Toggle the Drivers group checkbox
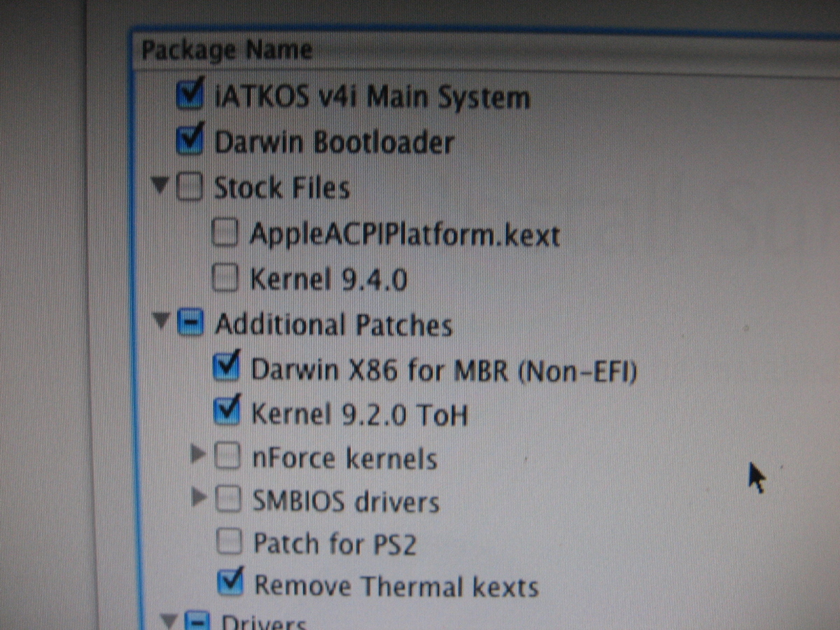Screen dimensions: 840x630 (197, 621)
